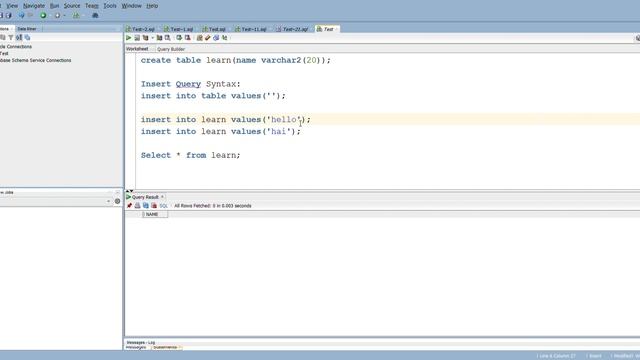
Task: Click the SQL link in Query Result toolbar
Action: [x=164, y=206]
